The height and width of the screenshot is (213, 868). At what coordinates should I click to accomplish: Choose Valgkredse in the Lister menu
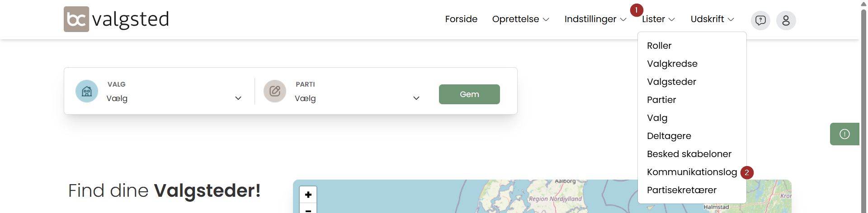click(x=672, y=64)
